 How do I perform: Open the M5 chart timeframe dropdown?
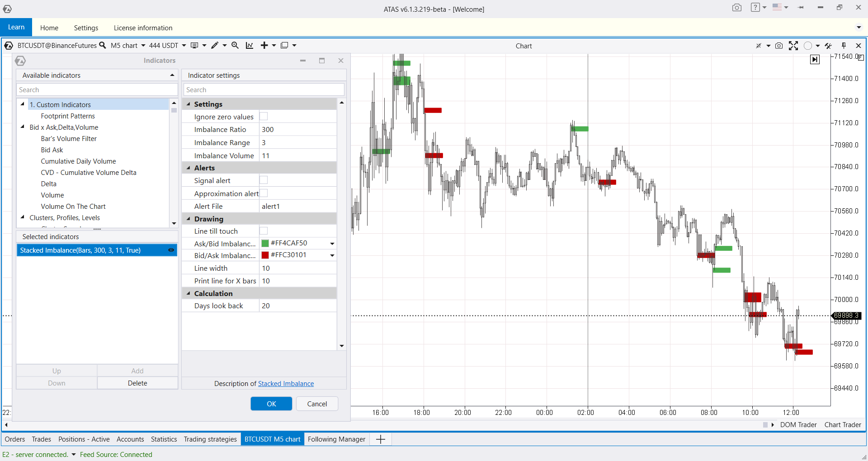pyautogui.click(x=128, y=45)
